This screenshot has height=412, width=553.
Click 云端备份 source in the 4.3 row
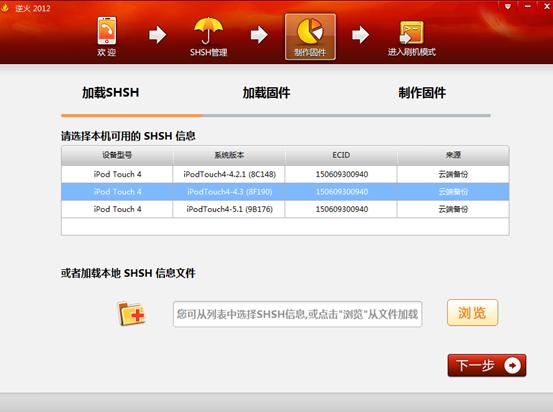[453, 192]
